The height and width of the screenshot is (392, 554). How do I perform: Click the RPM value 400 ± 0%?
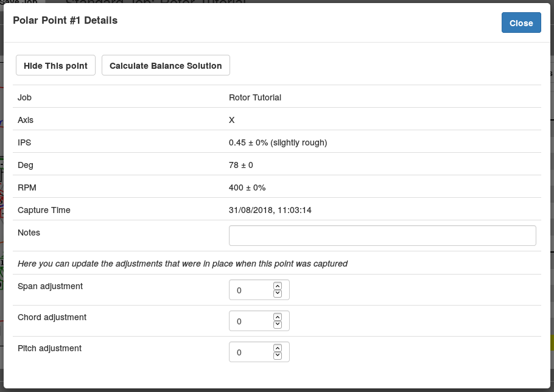pyautogui.click(x=247, y=187)
